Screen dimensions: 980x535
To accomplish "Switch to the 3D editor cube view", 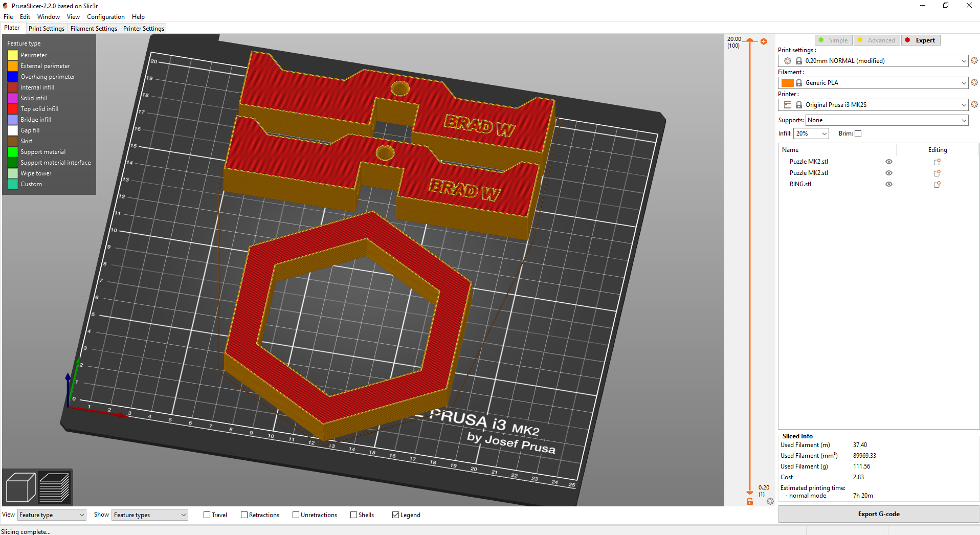I will (20, 487).
